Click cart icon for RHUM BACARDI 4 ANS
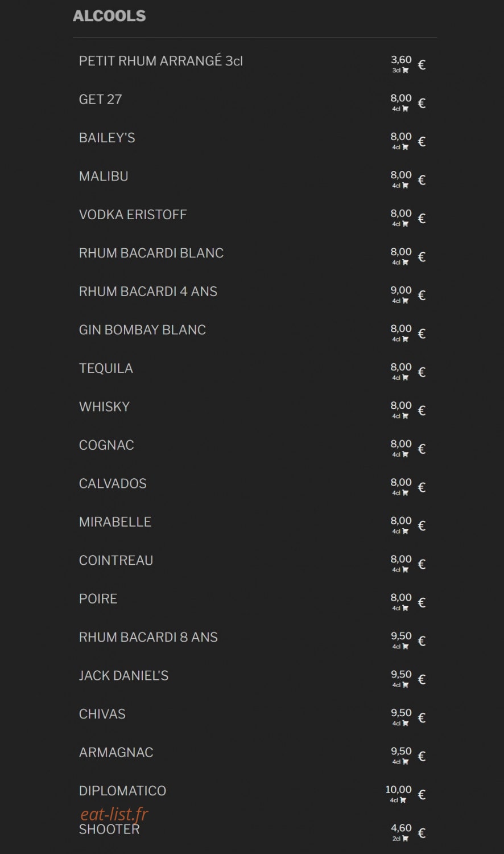 click(x=406, y=301)
